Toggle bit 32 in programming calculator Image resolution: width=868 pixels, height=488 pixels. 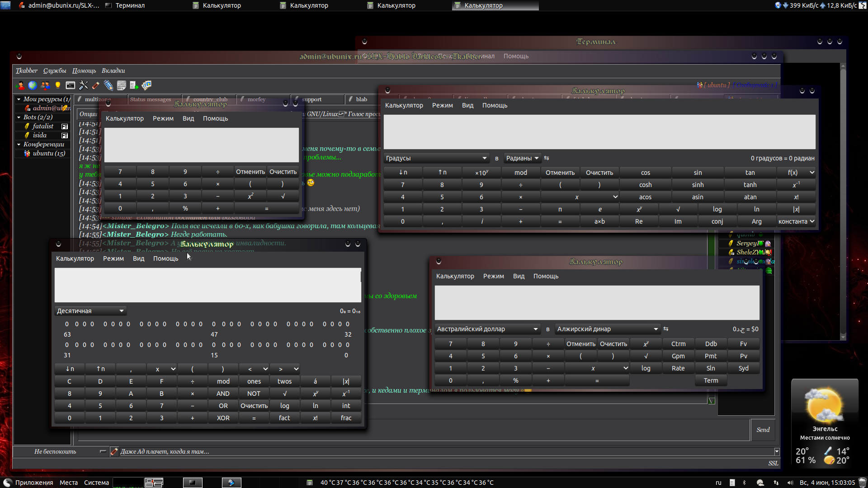tap(347, 324)
